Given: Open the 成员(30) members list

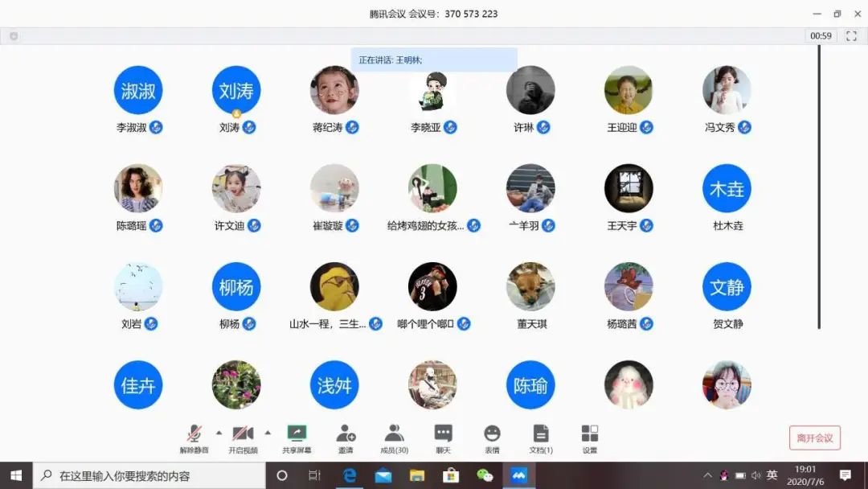Looking at the screenshot, I should (x=394, y=438).
